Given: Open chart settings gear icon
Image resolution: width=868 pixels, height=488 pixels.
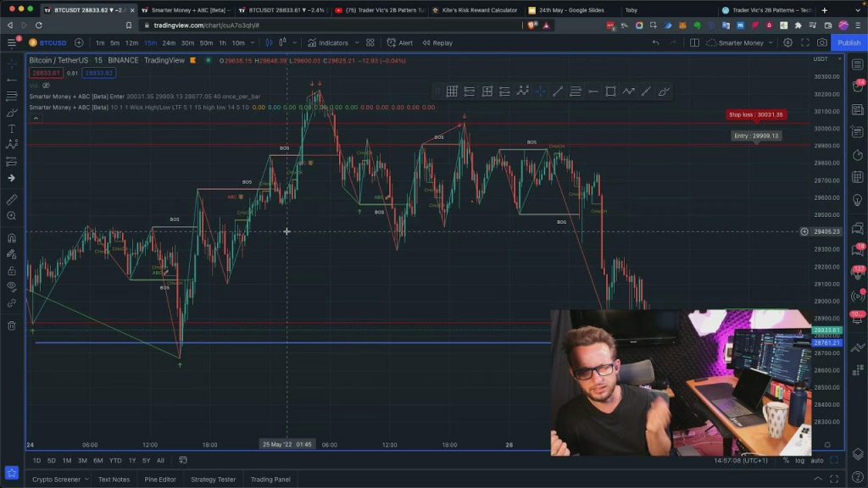Looking at the screenshot, I should click(788, 42).
